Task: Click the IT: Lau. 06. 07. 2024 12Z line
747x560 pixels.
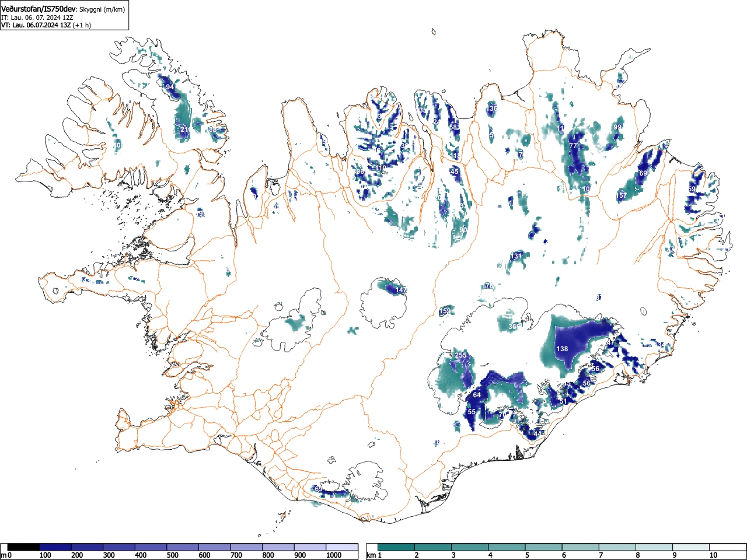Action: point(37,17)
